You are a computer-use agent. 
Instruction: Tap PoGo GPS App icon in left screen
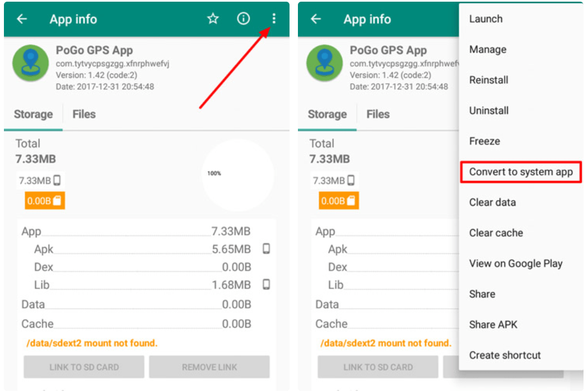point(31,63)
